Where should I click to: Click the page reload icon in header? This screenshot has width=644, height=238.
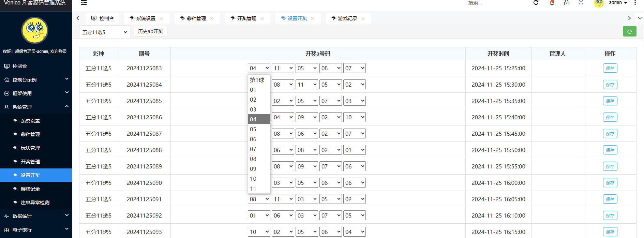pos(536,3)
